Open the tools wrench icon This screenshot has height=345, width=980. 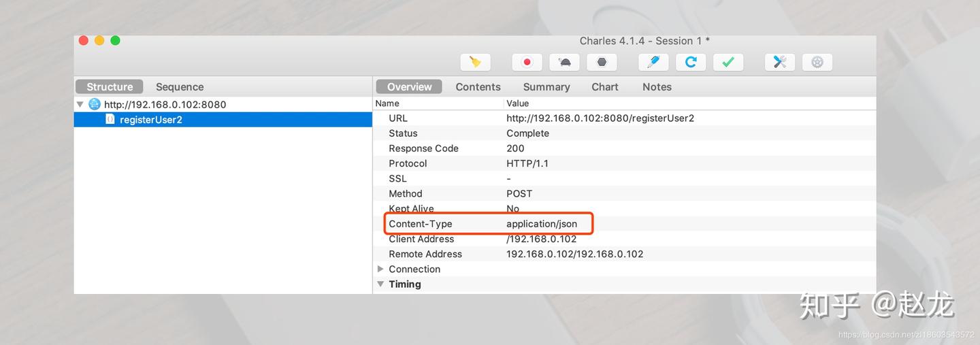coord(780,62)
